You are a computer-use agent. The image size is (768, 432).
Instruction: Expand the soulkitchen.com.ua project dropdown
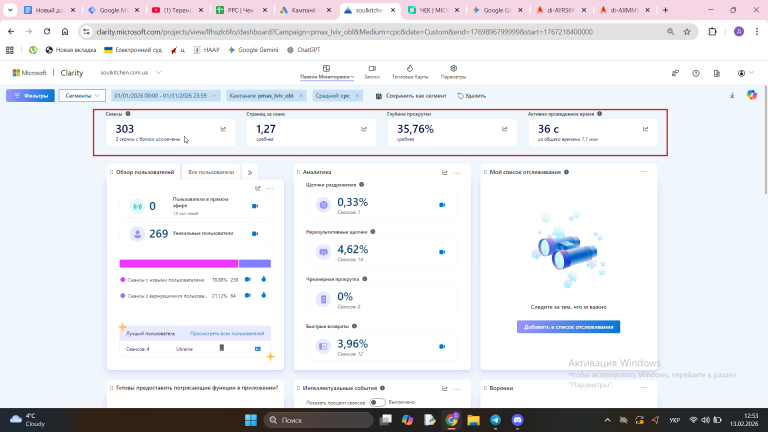coord(158,72)
